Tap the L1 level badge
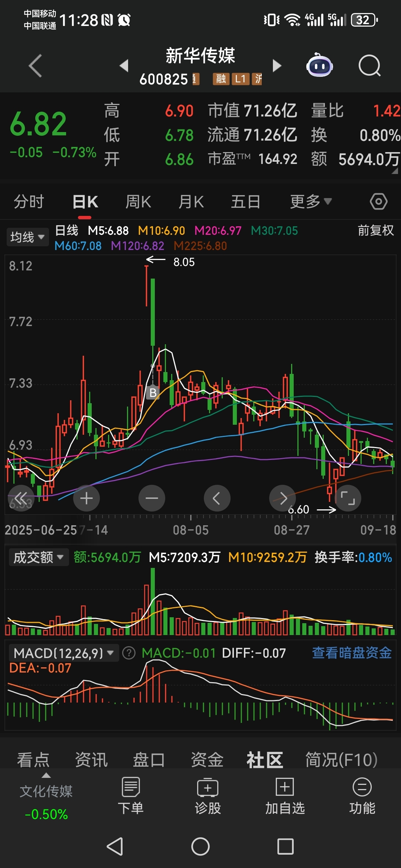 (x=240, y=79)
